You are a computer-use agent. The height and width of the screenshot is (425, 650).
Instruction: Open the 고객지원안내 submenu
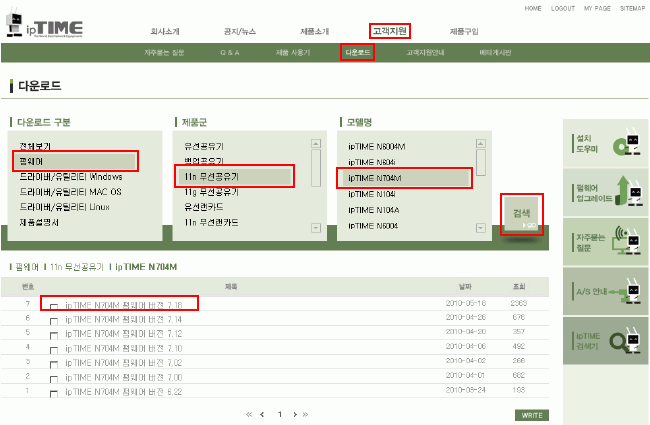tap(425, 53)
